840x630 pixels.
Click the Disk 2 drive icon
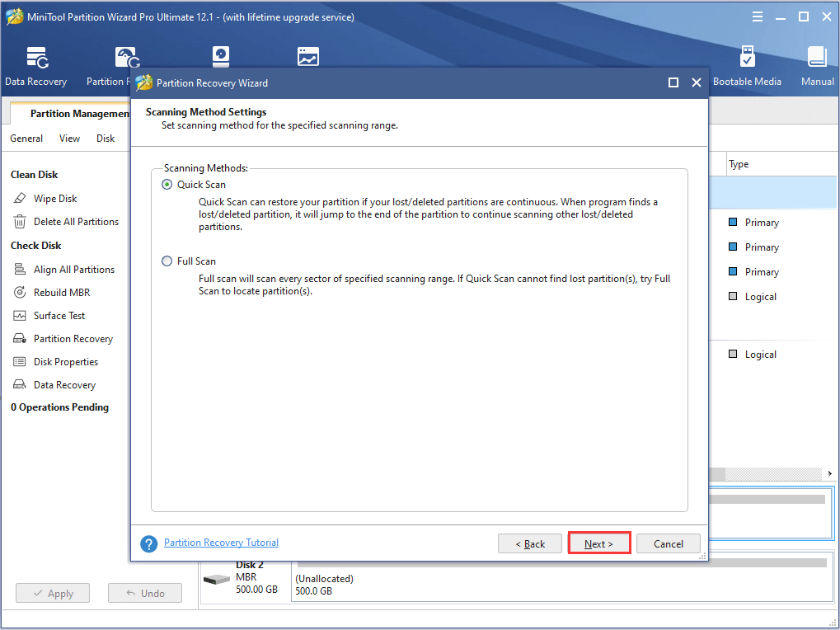[217, 579]
